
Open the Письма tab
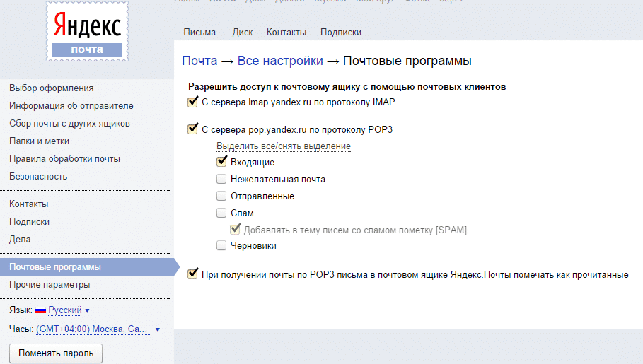[199, 33]
